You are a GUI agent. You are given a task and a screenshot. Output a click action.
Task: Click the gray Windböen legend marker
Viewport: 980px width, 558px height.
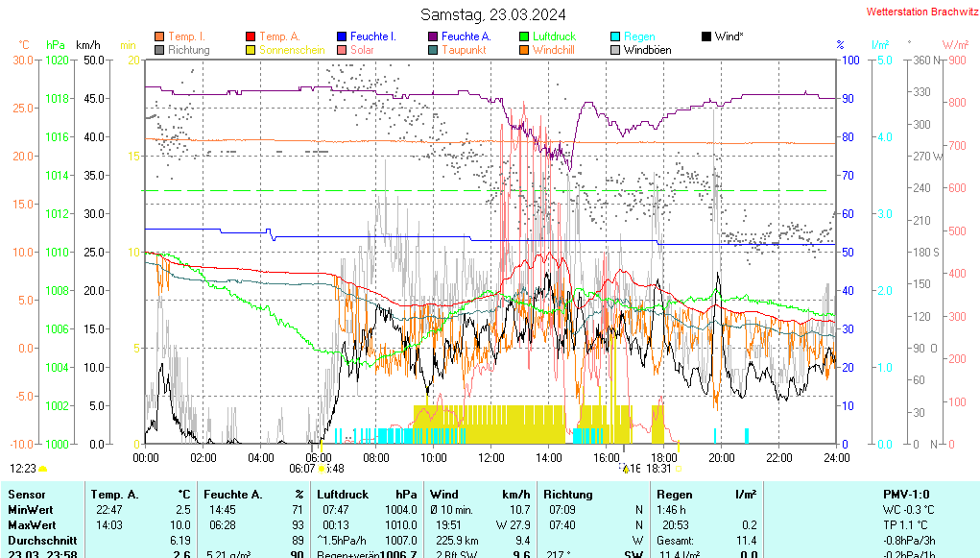click(x=615, y=50)
